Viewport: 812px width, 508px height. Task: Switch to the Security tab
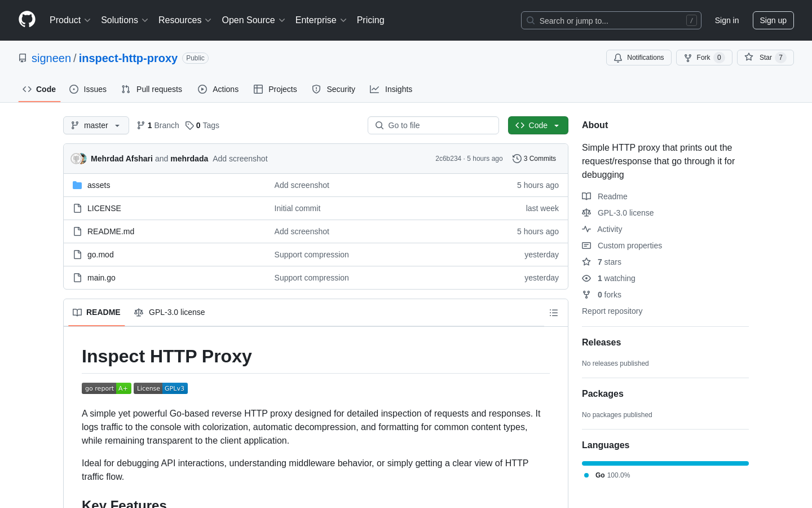click(334, 89)
